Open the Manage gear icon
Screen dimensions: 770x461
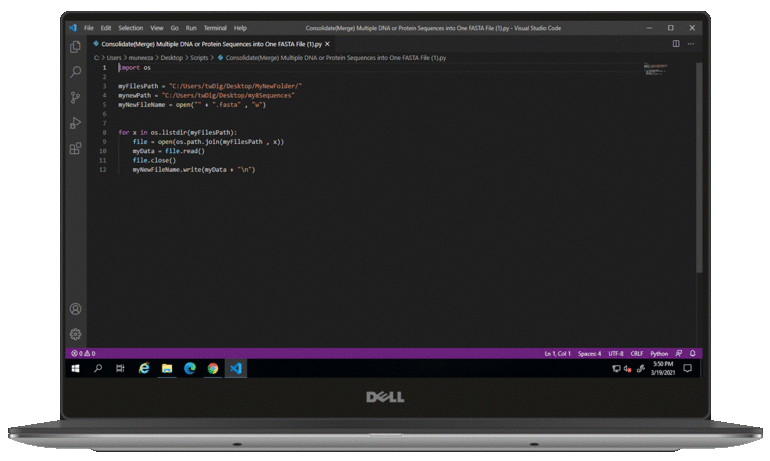pyautogui.click(x=76, y=334)
